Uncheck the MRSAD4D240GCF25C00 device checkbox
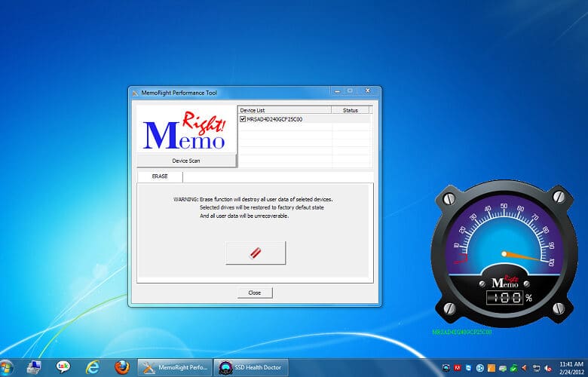 click(x=243, y=119)
